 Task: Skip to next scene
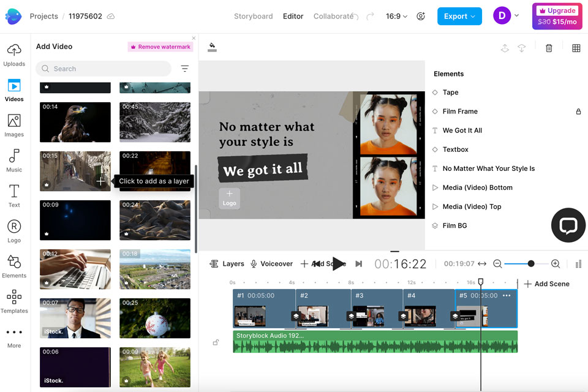(358, 264)
